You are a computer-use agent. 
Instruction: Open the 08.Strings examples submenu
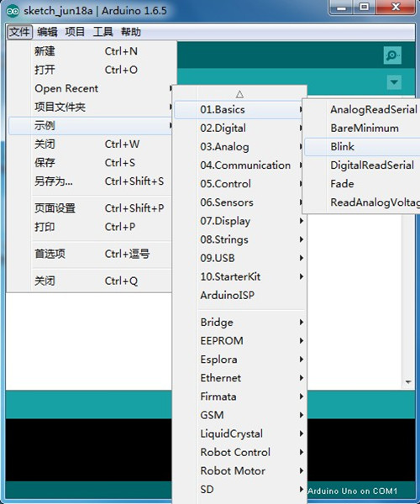(239, 239)
